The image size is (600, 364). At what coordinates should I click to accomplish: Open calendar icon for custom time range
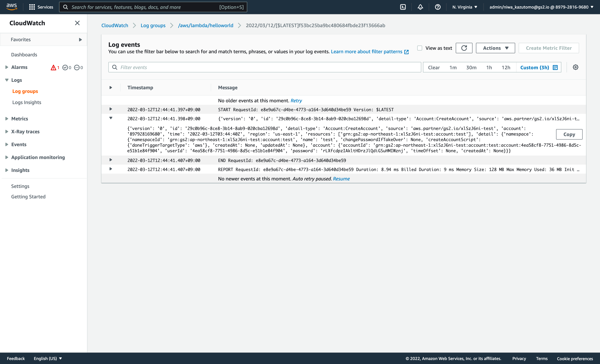(x=555, y=68)
